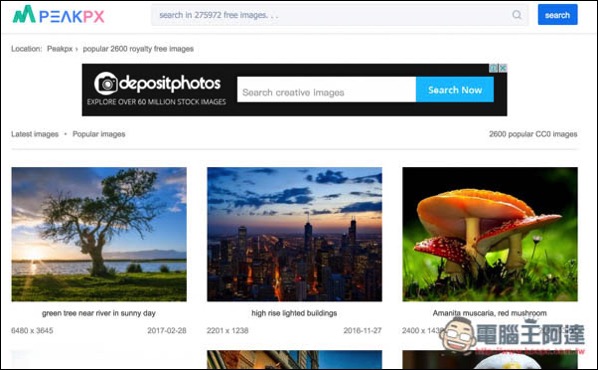Click the Peakpx logo

pos(58,14)
